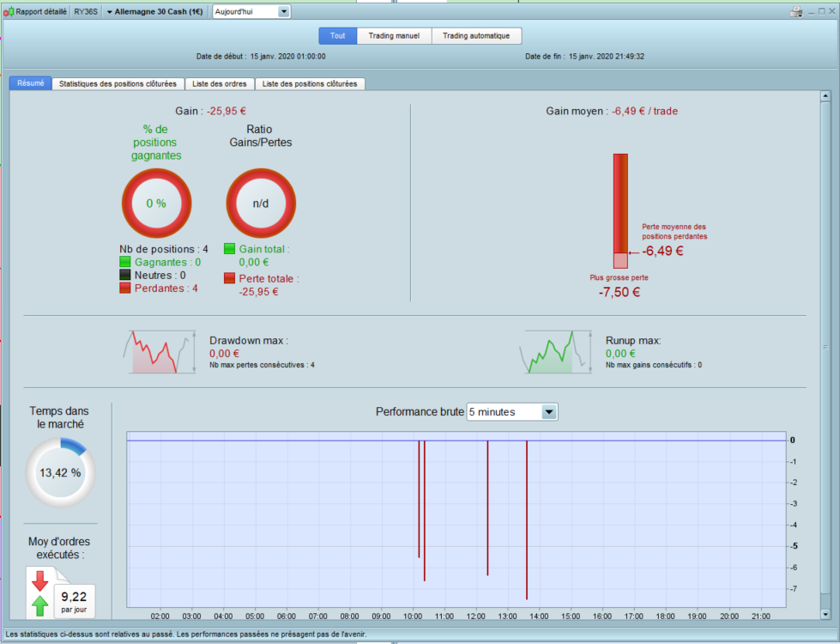Click the red Perdantes legend square

124,288
